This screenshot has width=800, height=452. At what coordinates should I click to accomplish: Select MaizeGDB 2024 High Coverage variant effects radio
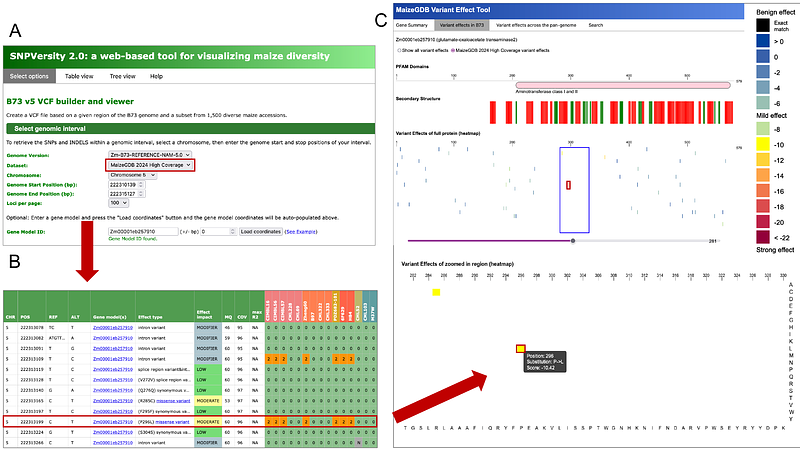coord(453,51)
